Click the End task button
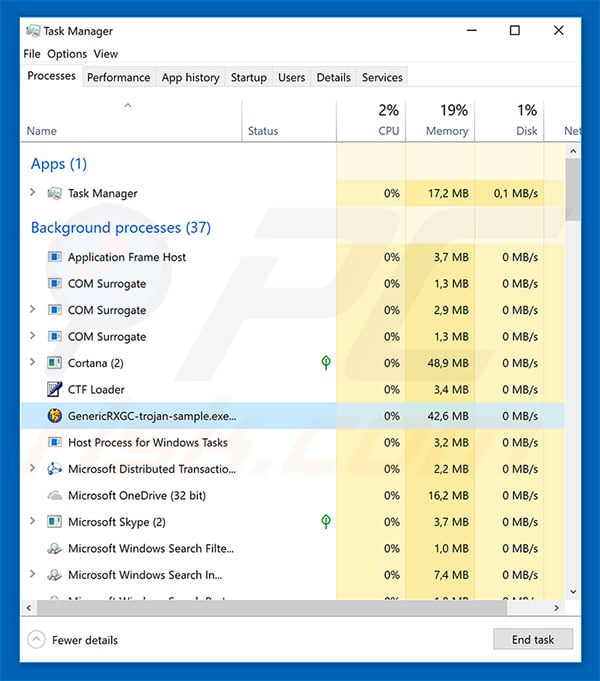 click(533, 639)
